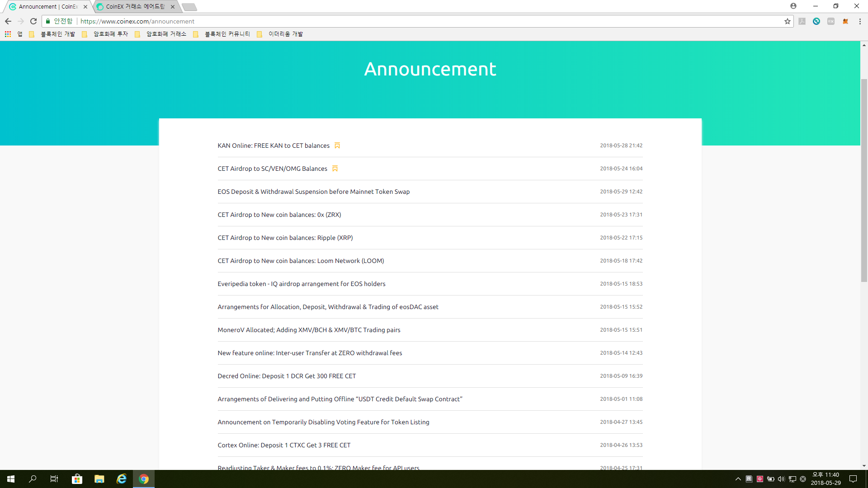The width and height of the screenshot is (868, 488).
Task: Click the browser back arrow
Action: tap(8, 21)
